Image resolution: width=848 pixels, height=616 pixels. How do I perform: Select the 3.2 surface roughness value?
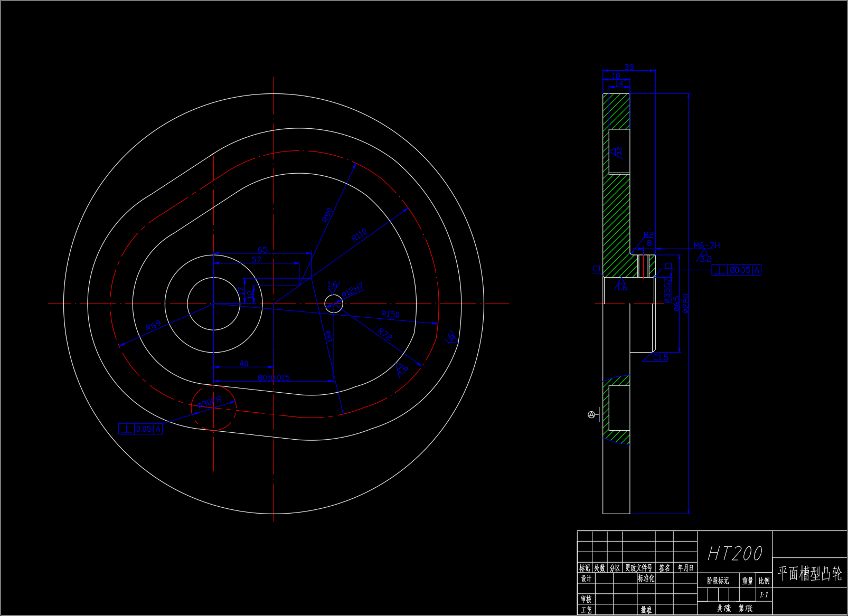(706, 259)
